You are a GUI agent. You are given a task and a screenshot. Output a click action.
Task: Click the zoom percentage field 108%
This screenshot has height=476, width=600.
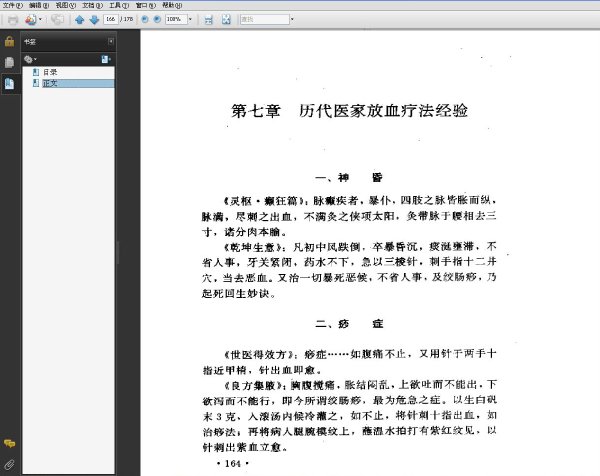(x=176, y=19)
